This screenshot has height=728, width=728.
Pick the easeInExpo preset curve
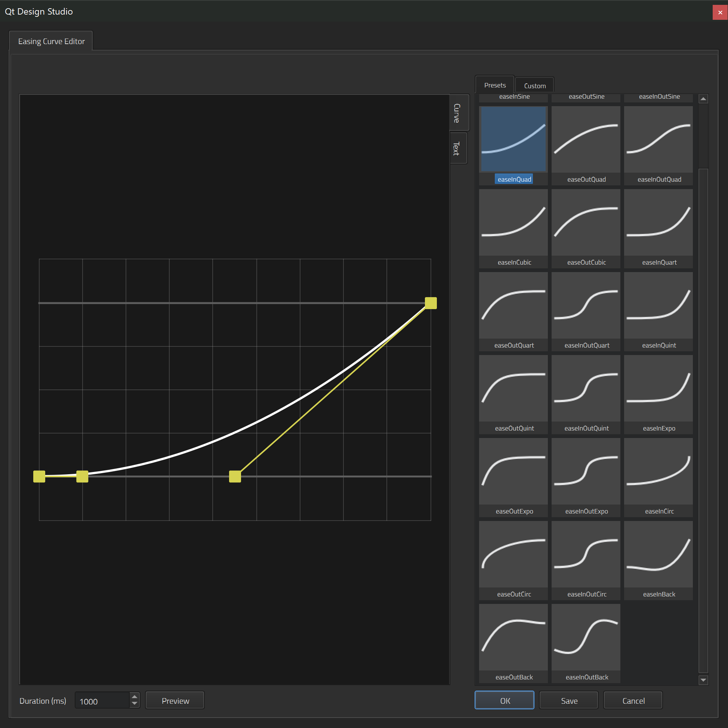click(x=658, y=389)
